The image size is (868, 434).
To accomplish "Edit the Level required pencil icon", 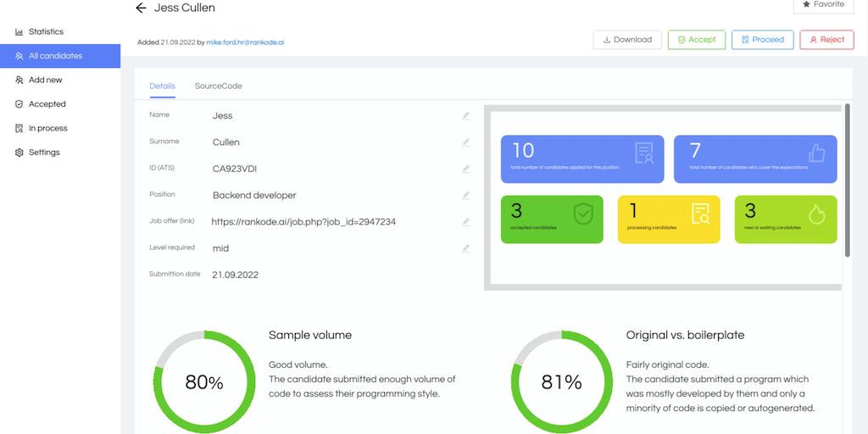I will coord(466,248).
